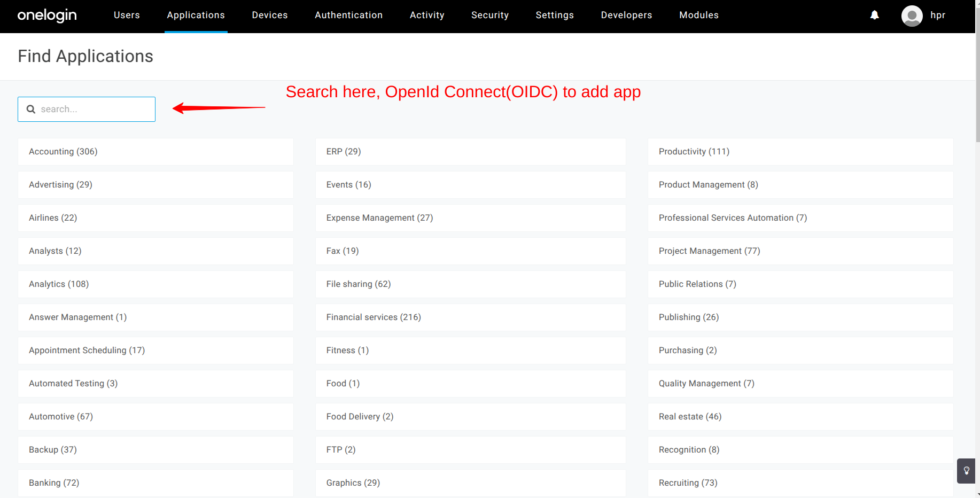Image resolution: width=980 pixels, height=498 pixels.
Task: Open the Graphics (29) category
Action: pos(471,483)
